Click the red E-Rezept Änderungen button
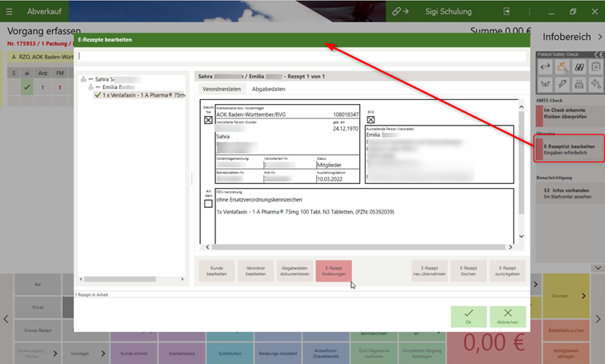 (334, 270)
